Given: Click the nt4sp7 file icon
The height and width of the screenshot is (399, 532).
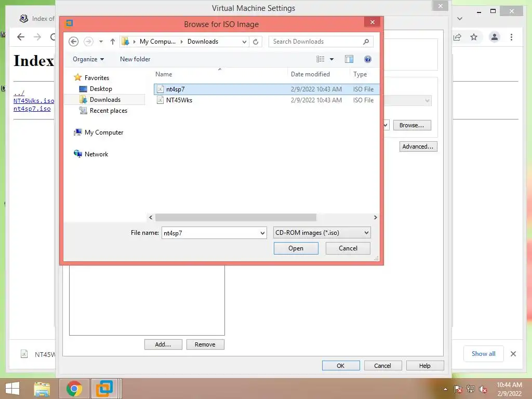Looking at the screenshot, I should [x=160, y=89].
